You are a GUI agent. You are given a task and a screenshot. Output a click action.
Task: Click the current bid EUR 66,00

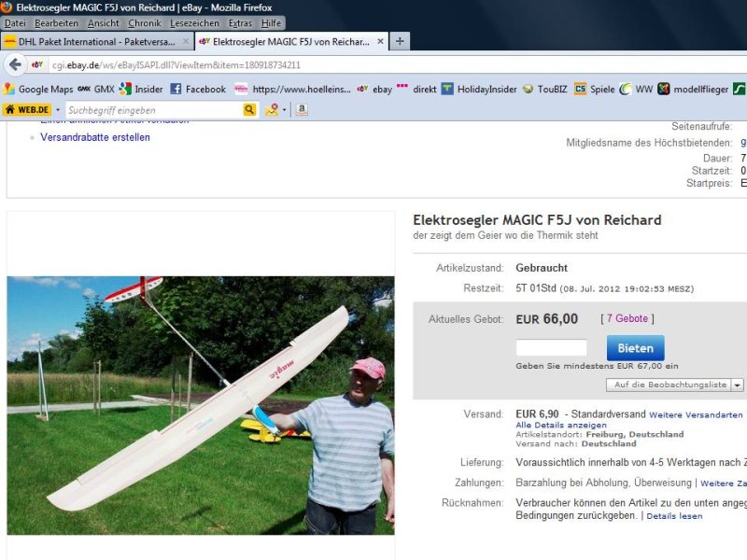[x=546, y=319]
